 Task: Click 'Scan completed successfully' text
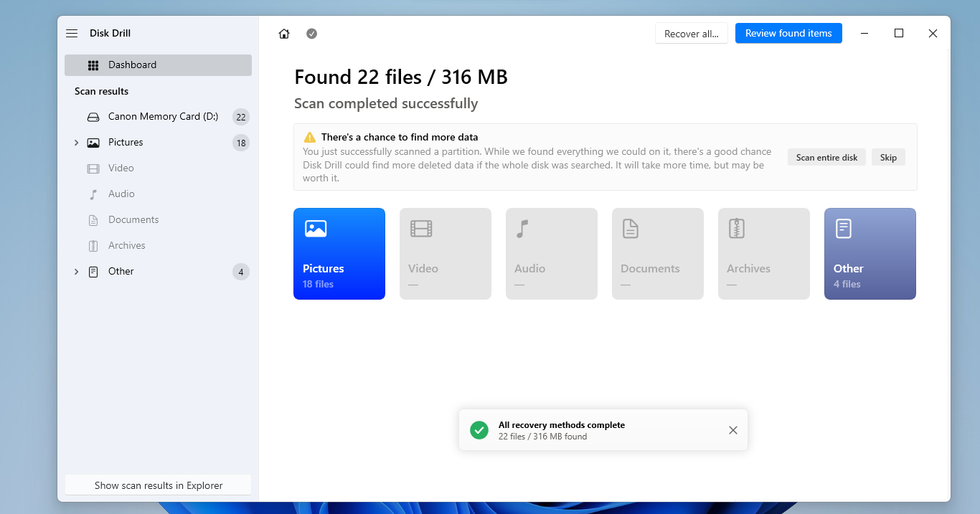386,104
